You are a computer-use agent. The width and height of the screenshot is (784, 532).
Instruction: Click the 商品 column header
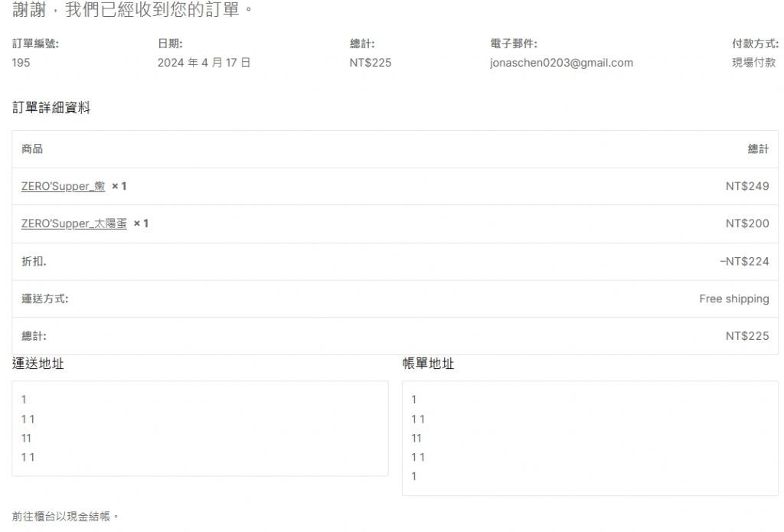click(x=32, y=149)
